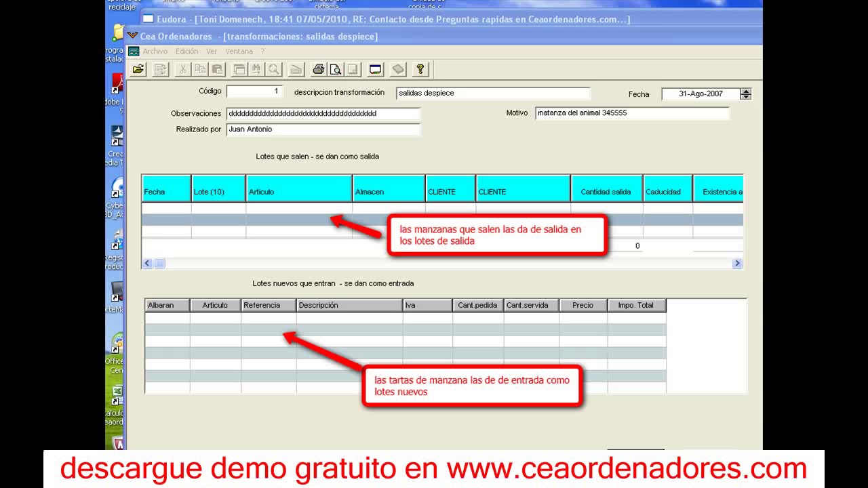
Task: Click the scissors cut icon
Action: [x=182, y=69]
